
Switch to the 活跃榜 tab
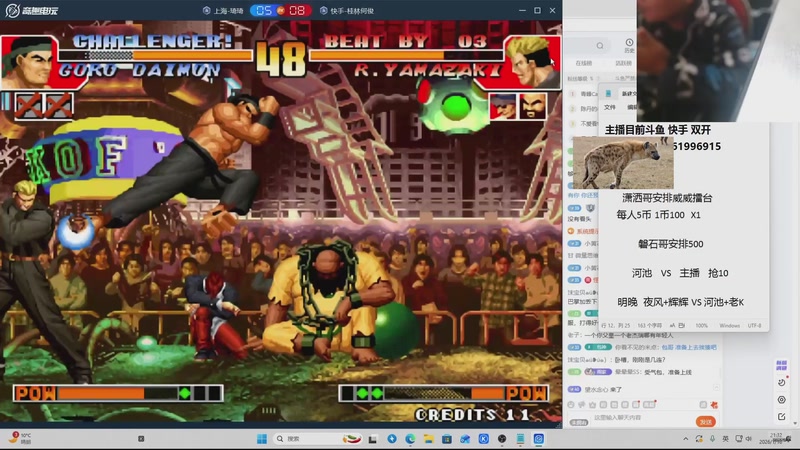tap(623, 63)
